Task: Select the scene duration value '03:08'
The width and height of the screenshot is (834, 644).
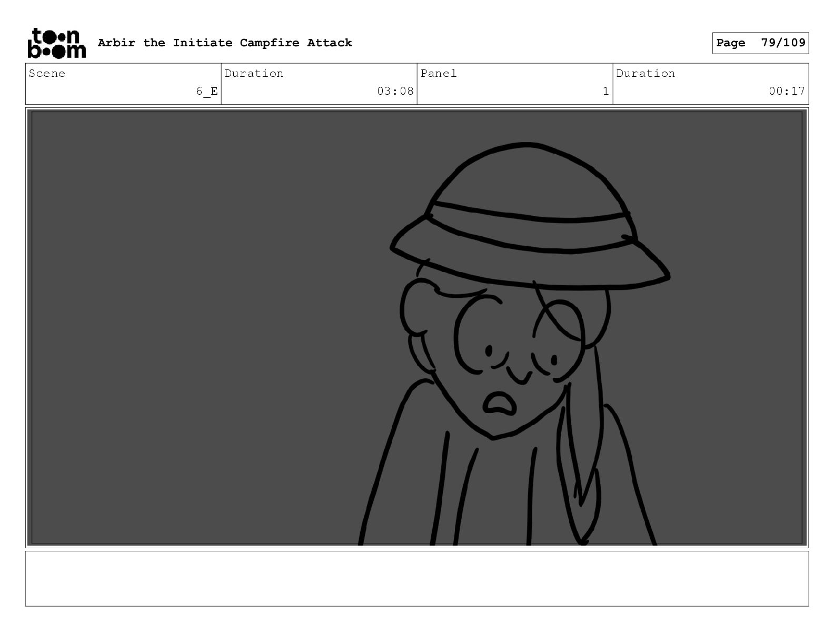Action: (395, 91)
